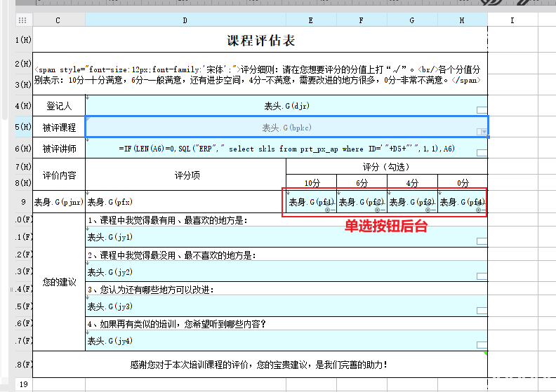Click the widget icon in the 被评讲师 formula cell
The height and width of the screenshot is (392, 556).
pyautogui.click(x=482, y=153)
